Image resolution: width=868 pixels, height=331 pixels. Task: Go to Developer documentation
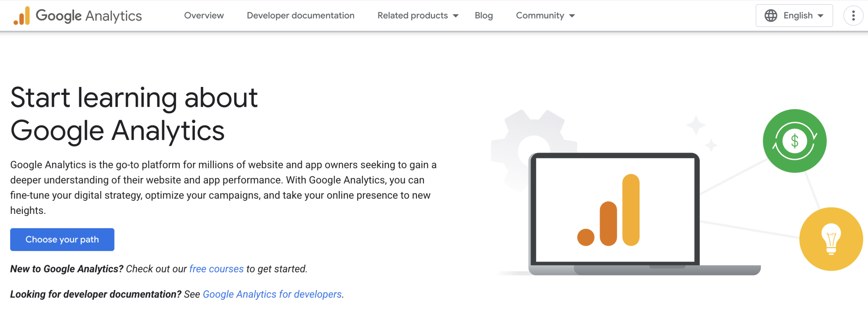tap(301, 16)
